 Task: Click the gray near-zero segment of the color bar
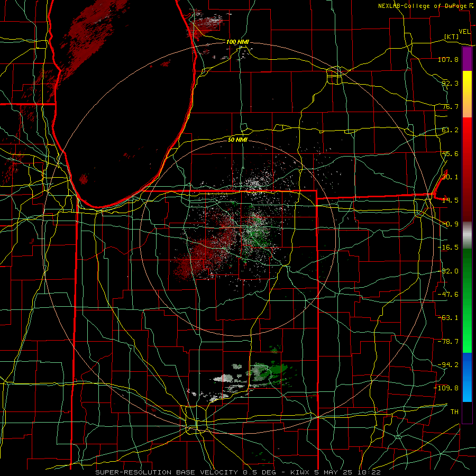coord(467,235)
